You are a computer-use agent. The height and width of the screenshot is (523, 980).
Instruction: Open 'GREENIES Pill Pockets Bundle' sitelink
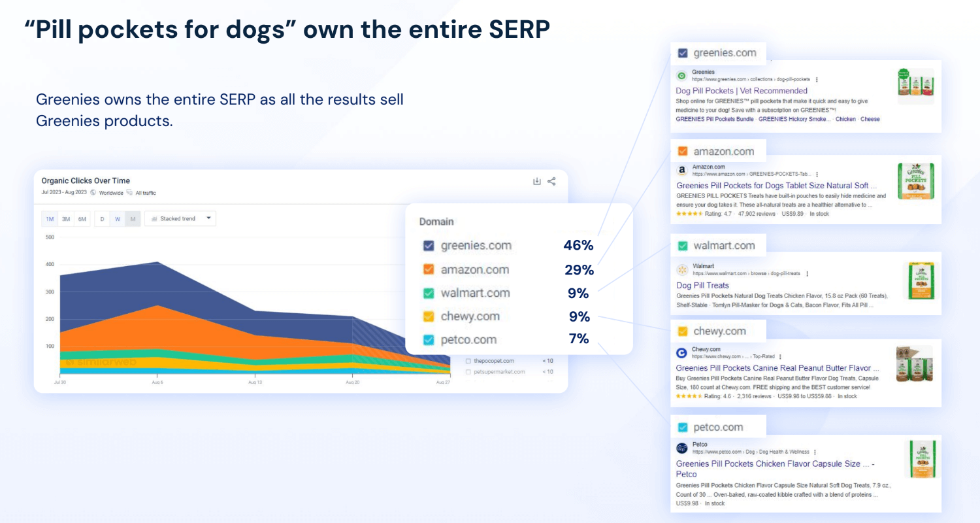(715, 119)
